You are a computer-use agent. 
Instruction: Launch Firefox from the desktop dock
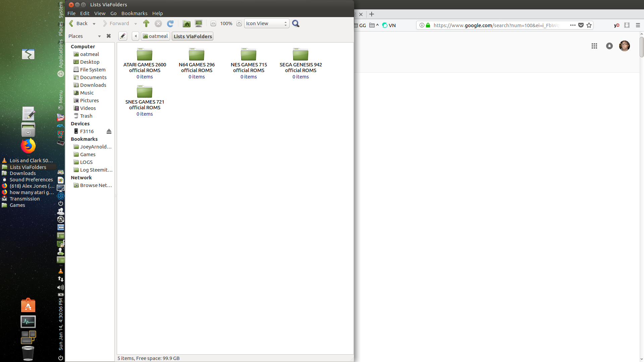click(28, 146)
